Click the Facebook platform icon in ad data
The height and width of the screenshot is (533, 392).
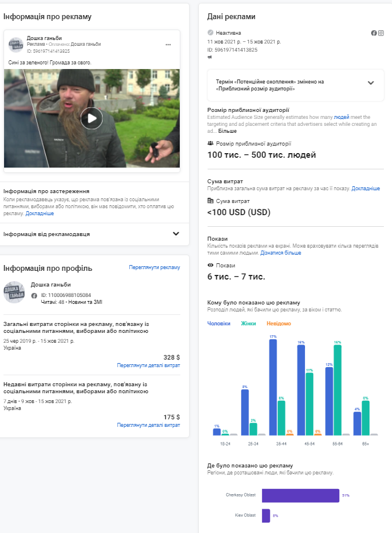(x=374, y=33)
